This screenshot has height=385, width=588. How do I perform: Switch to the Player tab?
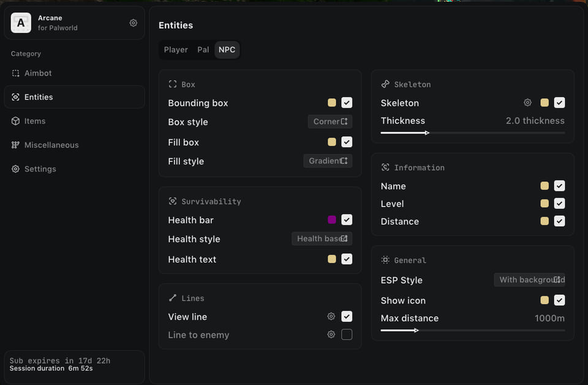point(176,50)
